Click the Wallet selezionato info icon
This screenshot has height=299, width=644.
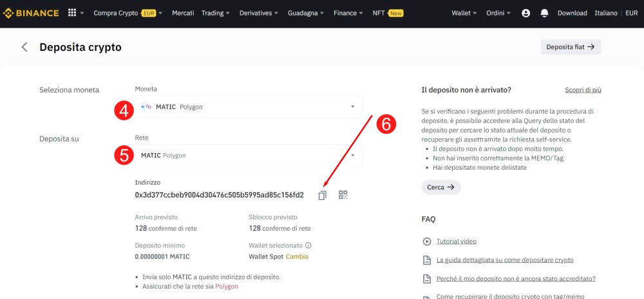[308, 245]
